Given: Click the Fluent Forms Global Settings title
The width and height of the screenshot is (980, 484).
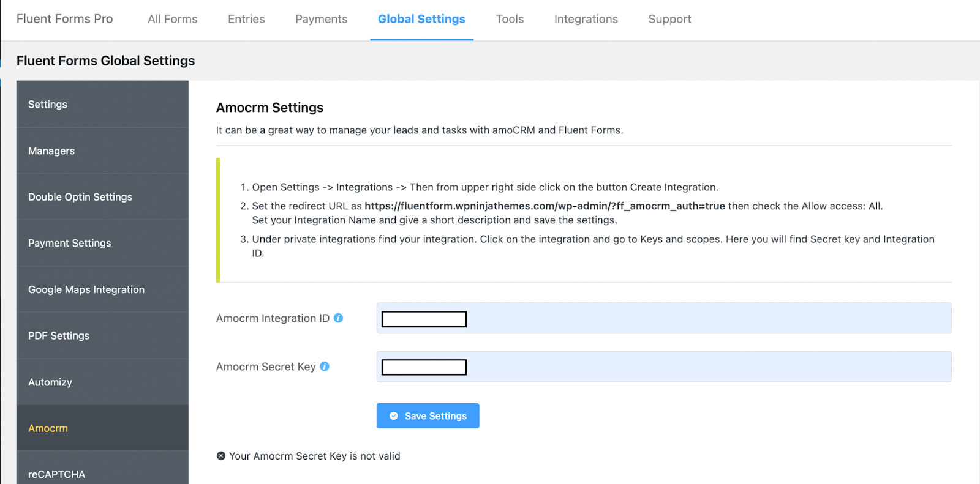Looking at the screenshot, I should coord(105,61).
